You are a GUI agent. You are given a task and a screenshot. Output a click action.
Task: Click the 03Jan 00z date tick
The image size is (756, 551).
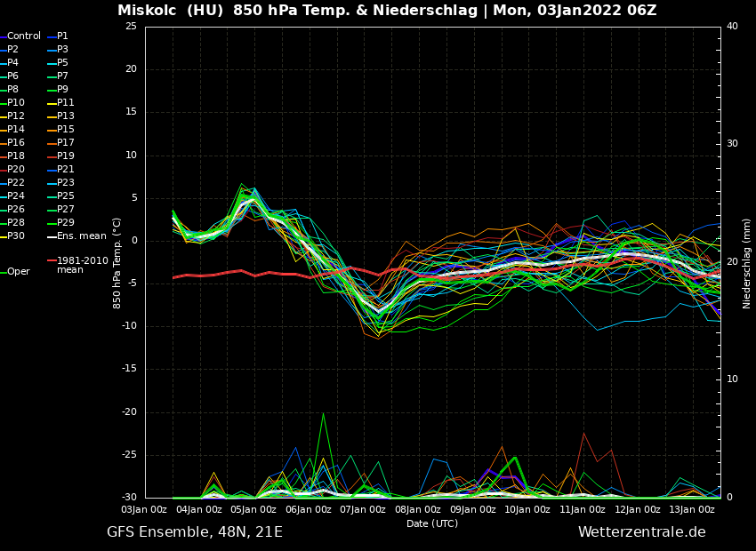[145, 510]
